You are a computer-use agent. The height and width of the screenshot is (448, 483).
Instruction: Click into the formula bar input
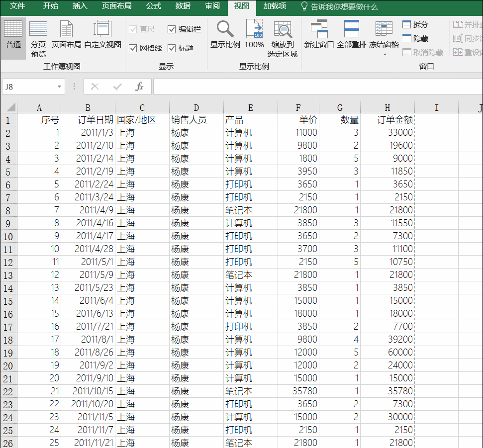point(318,87)
